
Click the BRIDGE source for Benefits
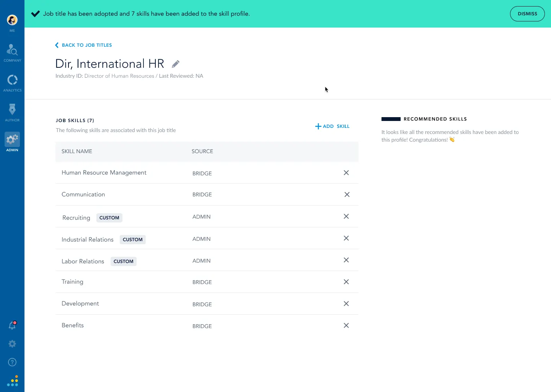click(202, 326)
